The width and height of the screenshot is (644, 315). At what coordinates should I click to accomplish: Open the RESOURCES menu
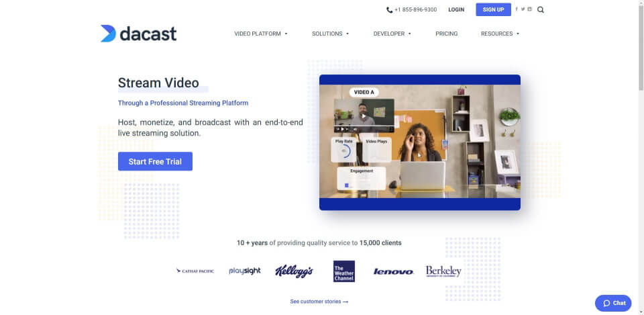tap(497, 34)
